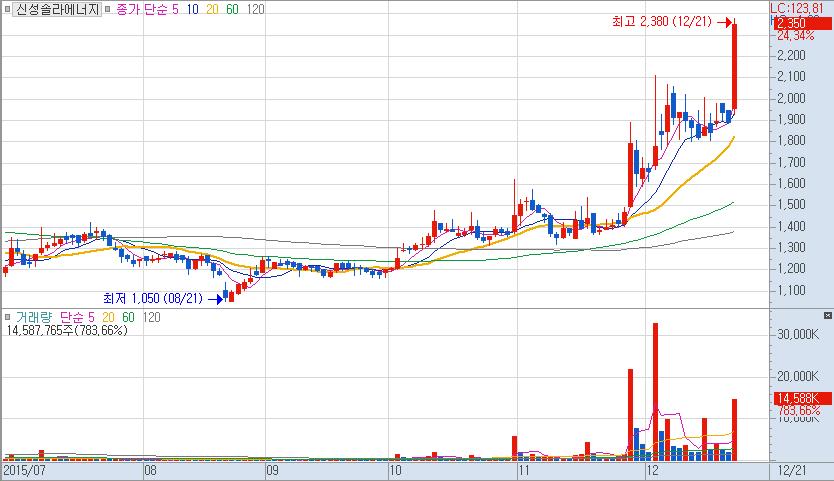This screenshot has height=481, width=834.
Task: Click the 1,800 price axis label
Action: pos(791,140)
